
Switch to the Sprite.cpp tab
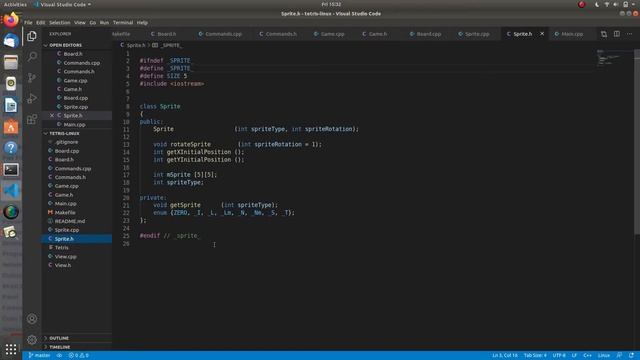477,34
